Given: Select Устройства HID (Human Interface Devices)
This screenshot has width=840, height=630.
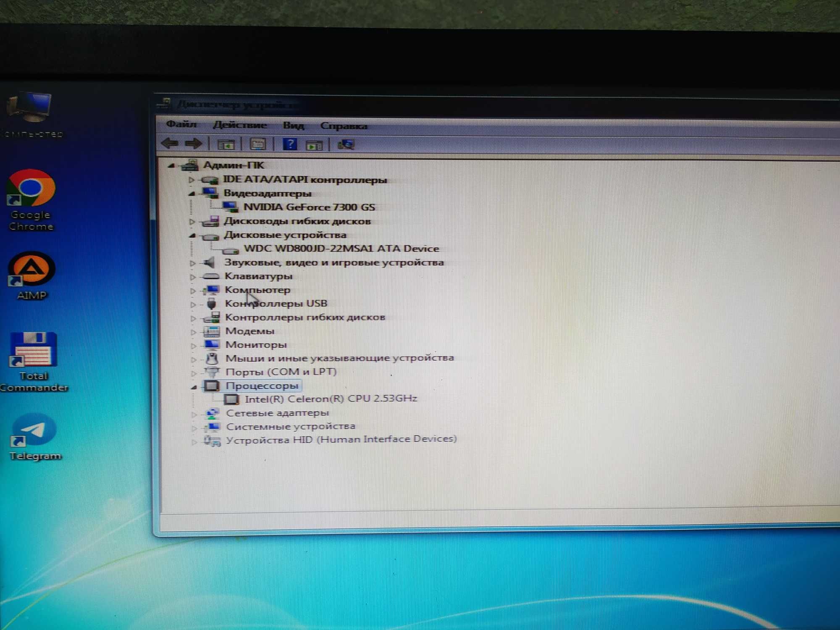Looking at the screenshot, I should [341, 439].
